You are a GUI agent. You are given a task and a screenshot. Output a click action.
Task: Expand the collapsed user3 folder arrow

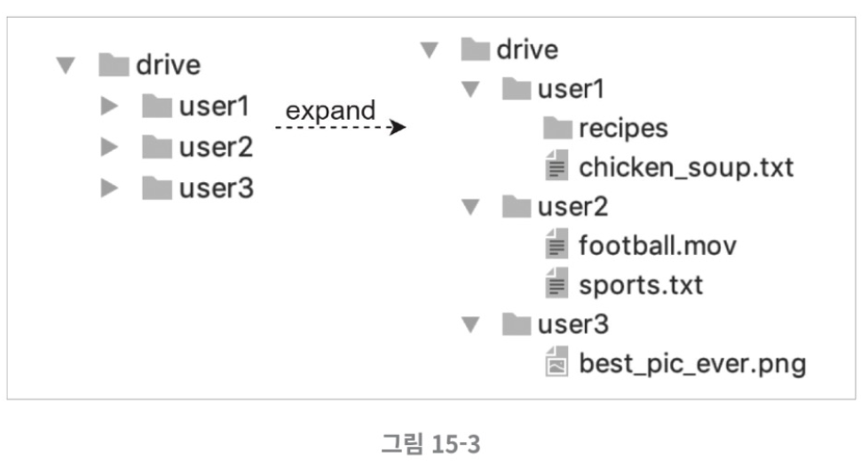coord(109,188)
